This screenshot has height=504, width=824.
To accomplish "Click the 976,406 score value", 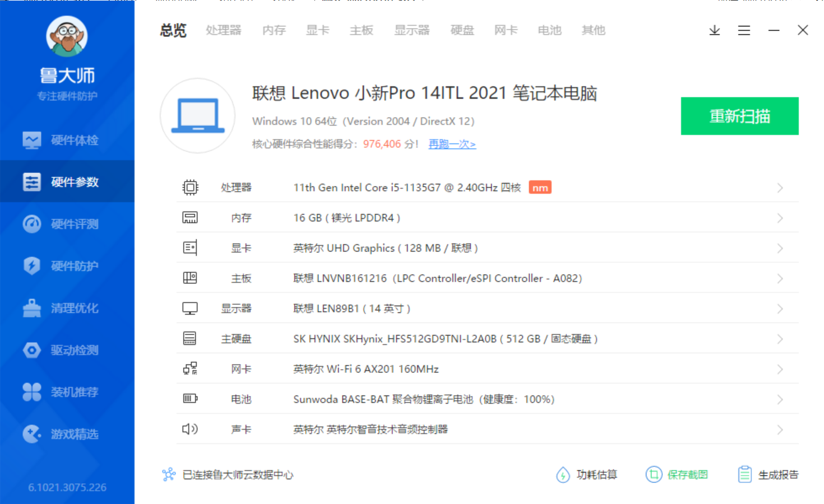I will pyautogui.click(x=382, y=144).
